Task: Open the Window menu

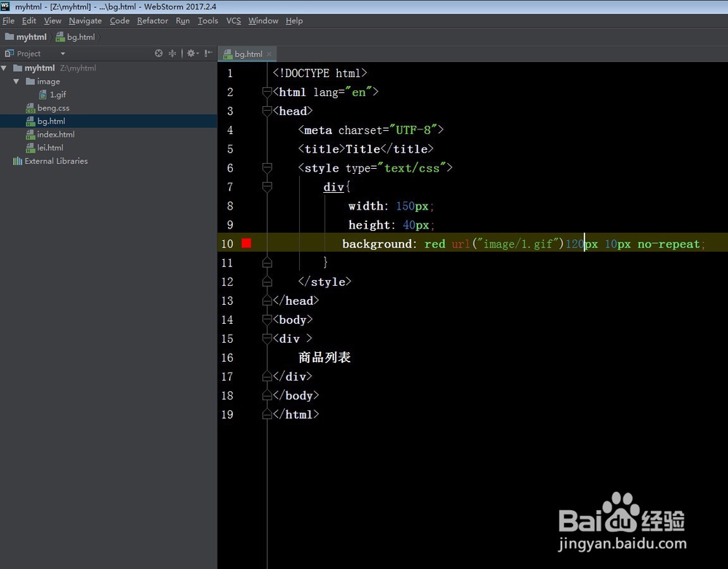Action: click(x=264, y=21)
